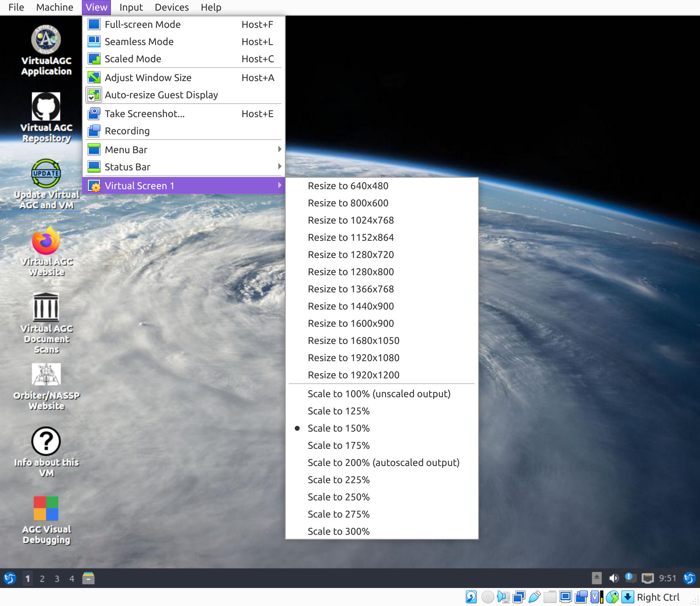Choose Resize to 1920x1080

pyautogui.click(x=382, y=358)
